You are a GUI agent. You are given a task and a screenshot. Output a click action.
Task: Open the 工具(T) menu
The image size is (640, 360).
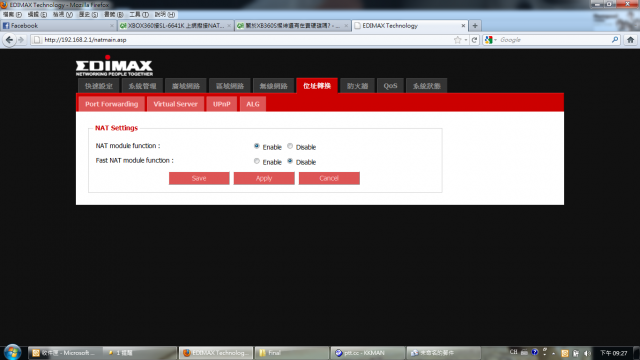coord(139,15)
